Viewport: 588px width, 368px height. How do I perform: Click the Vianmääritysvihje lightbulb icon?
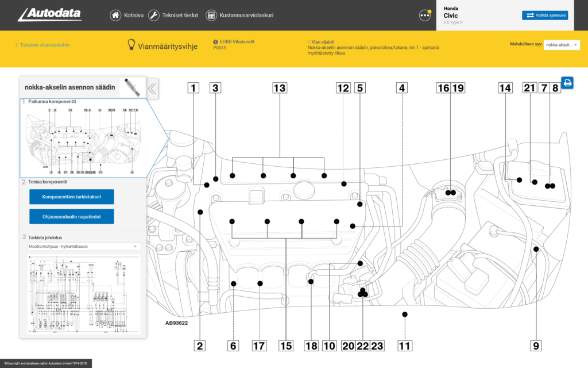click(x=131, y=45)
